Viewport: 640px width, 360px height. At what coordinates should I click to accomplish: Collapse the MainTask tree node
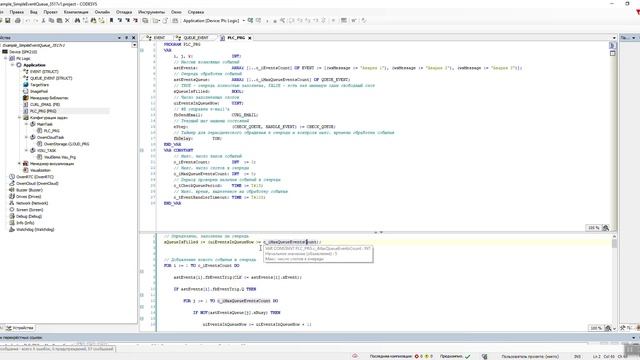26,124
